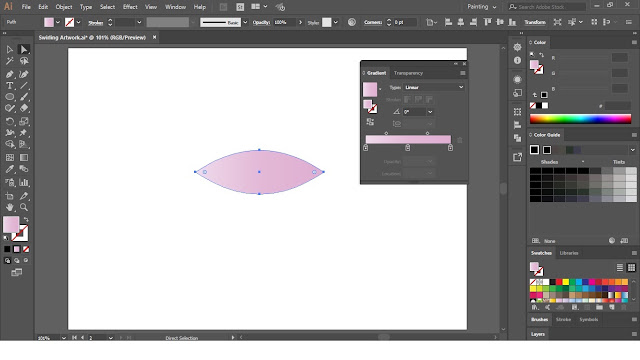
Task: Open the Stroke panel link
Action: [96, 23]
